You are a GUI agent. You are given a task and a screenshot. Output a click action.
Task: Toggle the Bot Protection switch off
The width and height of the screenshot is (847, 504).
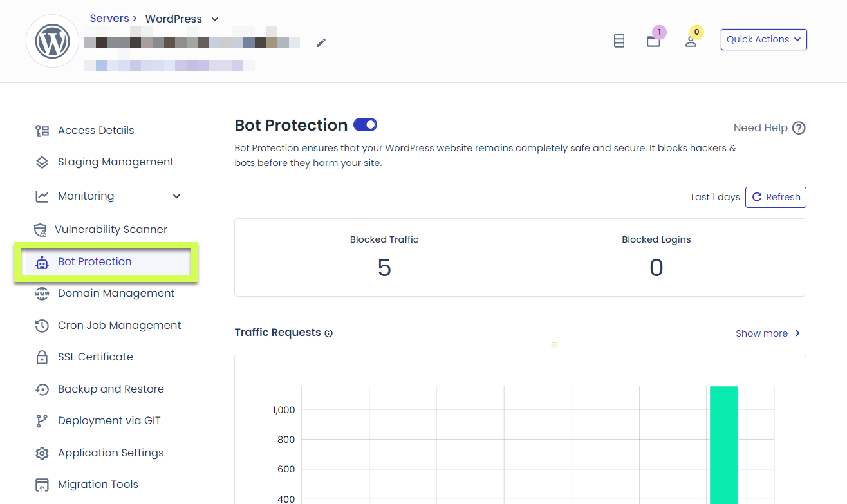pyautogui.click(x=366, y=125)
